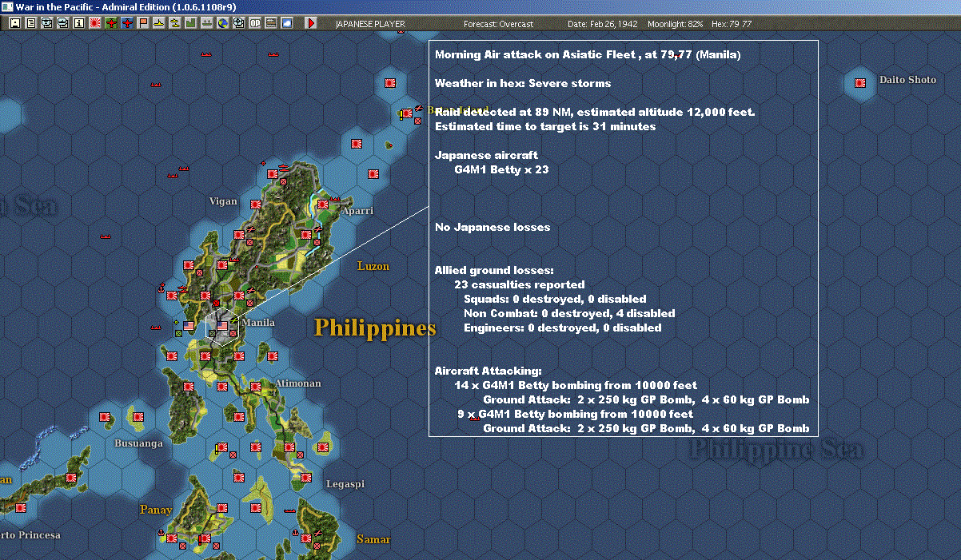
Task: Click the 'Date: Feb 26, 1942' text
Action: coord(602,24)
